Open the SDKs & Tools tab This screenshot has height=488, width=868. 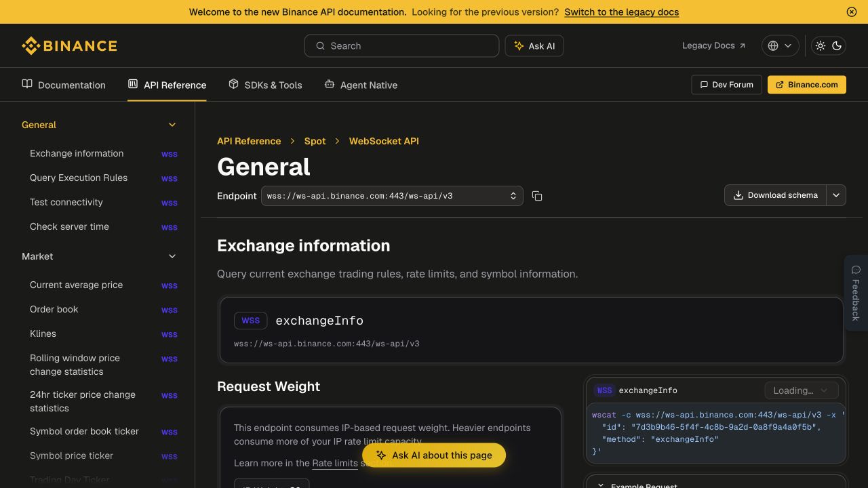[x=265, y=85]
